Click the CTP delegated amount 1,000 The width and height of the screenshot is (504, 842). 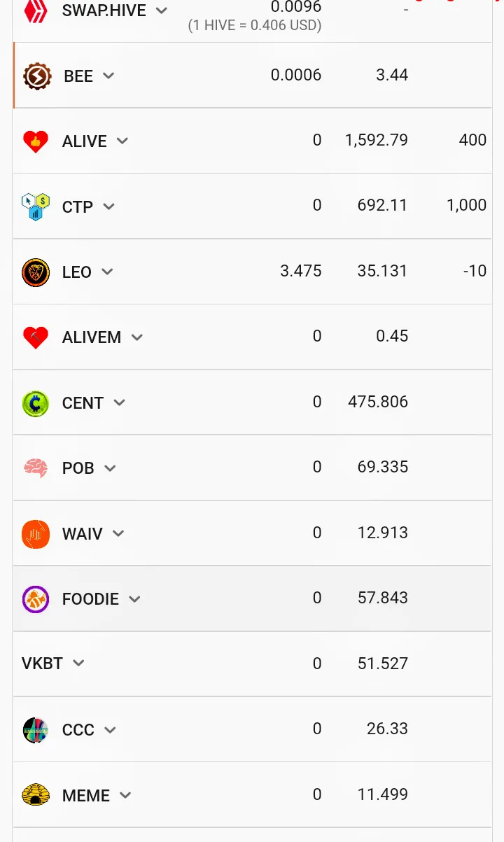click(466, 205)
